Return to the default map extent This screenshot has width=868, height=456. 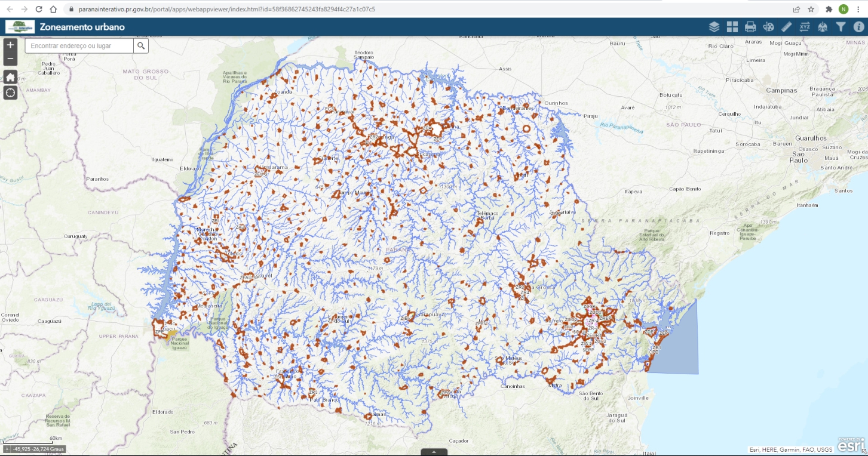(10, 77)
